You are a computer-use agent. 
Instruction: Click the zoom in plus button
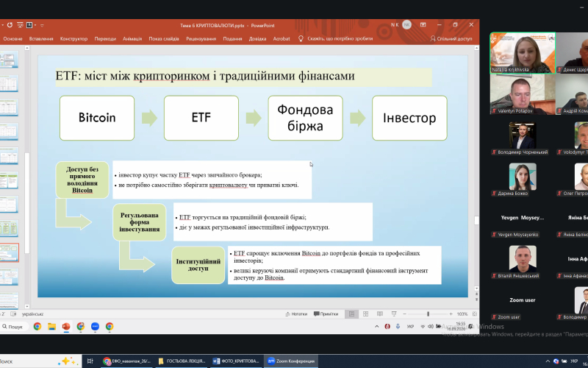coord(451,314)
